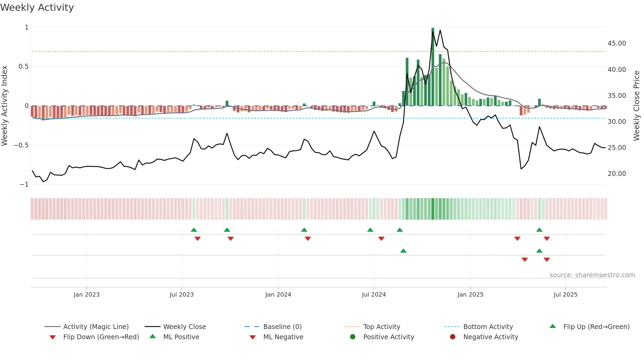The height and width of the screenshot is (362, 644).
Task: Click the Weekly Activity Index axis title
Action: [5, 106]
